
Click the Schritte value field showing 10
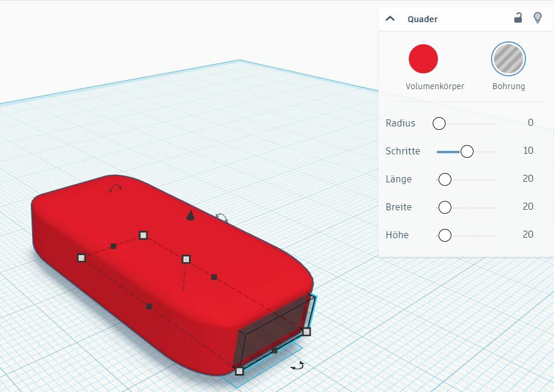[x=528, y=151]
